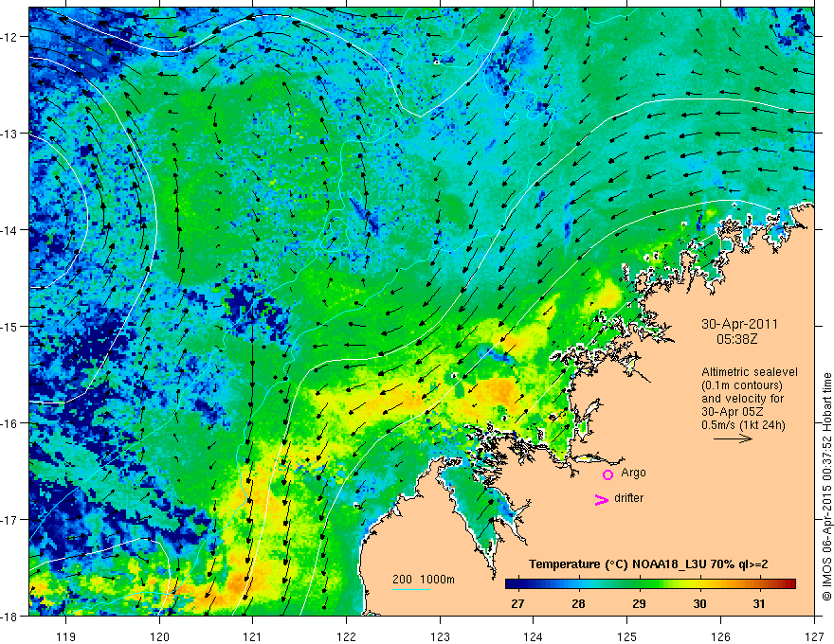The image size is (834, 644).
Task: Click the 123 longitude axis label
Action: pos(440,636)
